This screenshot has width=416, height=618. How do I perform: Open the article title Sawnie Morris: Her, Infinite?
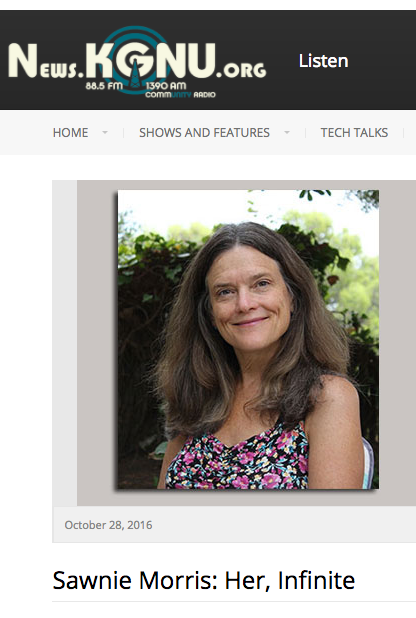coord(204,581)
